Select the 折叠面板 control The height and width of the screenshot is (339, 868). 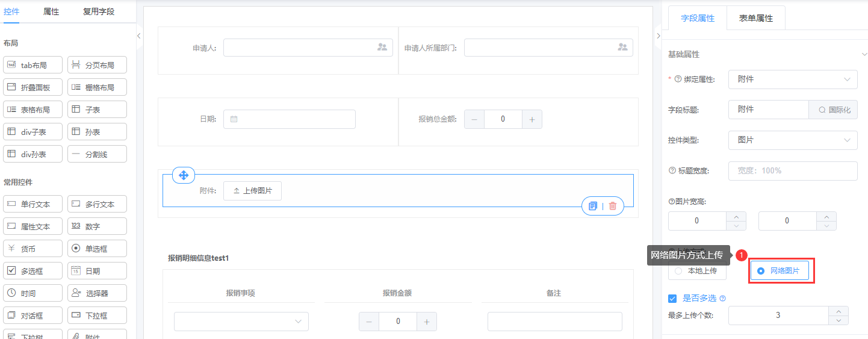click(x=33, y=87)
